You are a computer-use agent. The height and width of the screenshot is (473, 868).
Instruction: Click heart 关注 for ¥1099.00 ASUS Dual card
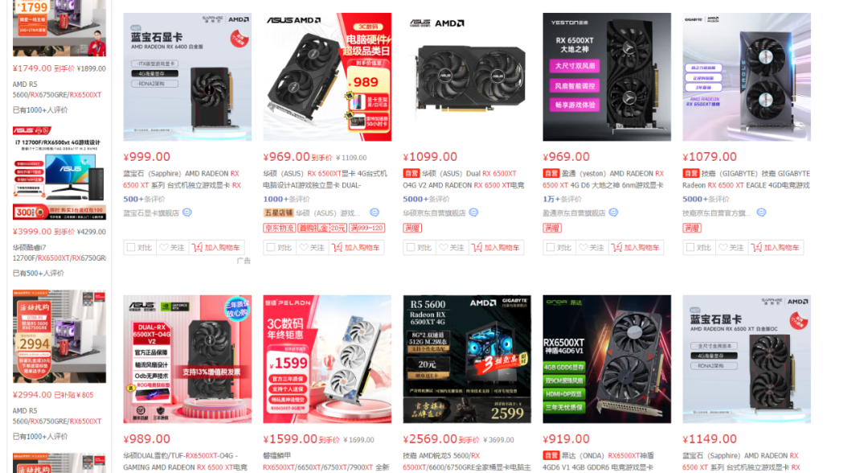click(452, 248)
